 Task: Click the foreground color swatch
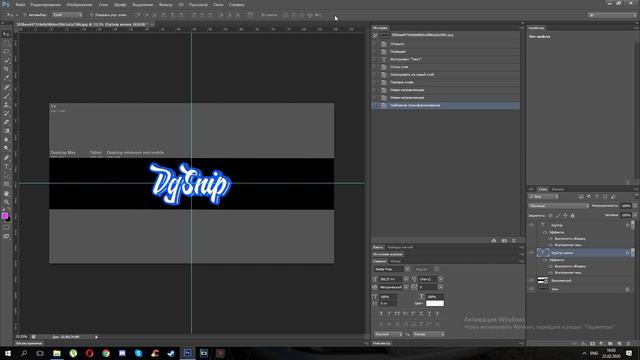click(4, 216)
